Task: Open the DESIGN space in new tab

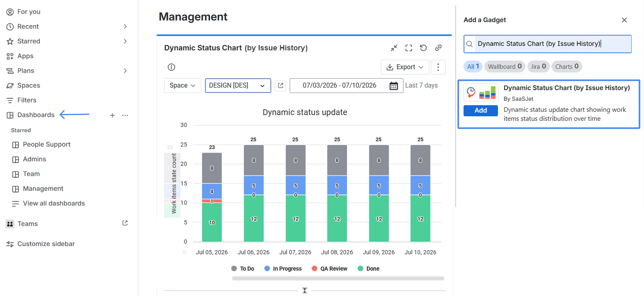Action: tap(280, 86)
